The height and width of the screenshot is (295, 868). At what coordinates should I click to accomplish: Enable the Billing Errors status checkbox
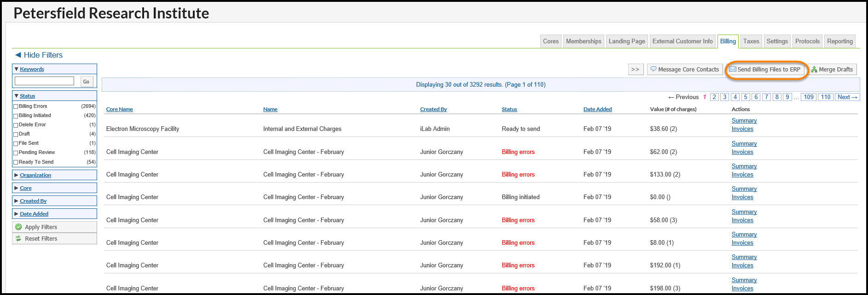(x=16, y=106)
